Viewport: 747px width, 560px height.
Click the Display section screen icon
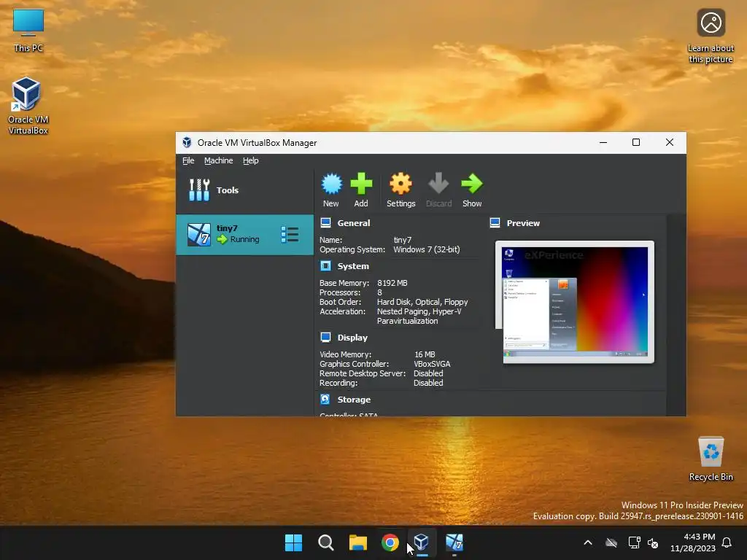click(x=326, y=337)
